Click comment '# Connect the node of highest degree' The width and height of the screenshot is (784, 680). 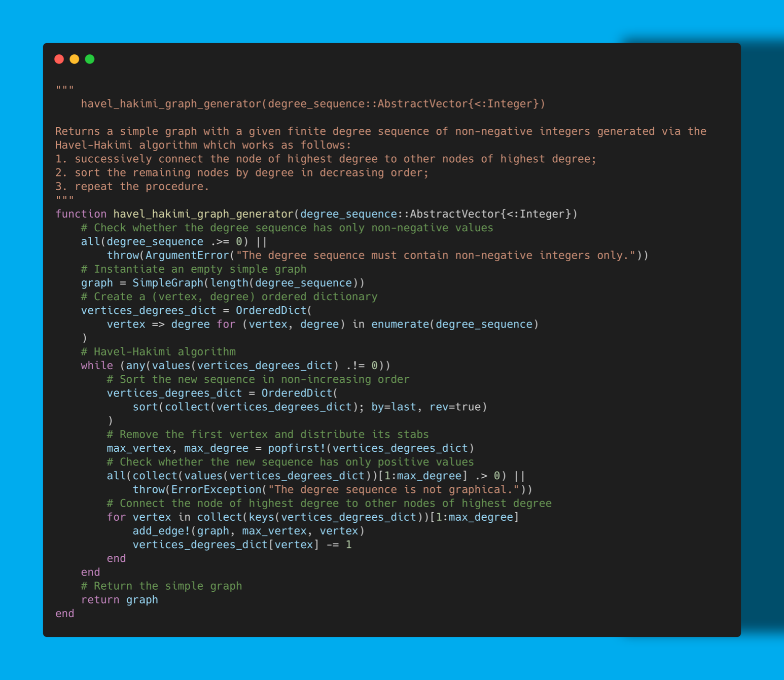[329, 503]
